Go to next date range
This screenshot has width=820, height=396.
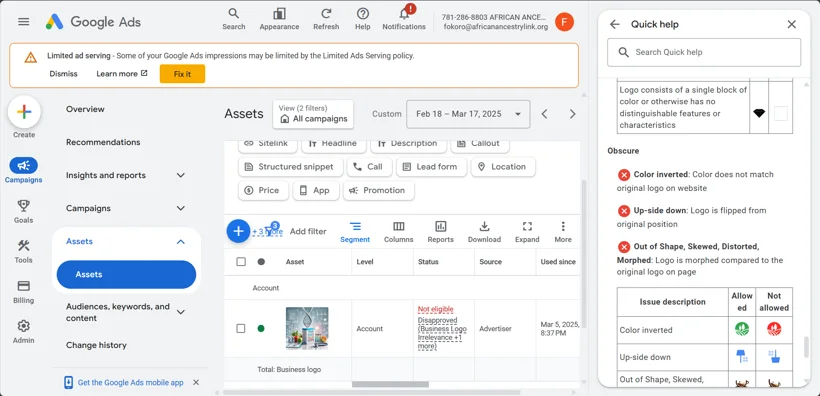pos(572,114)
